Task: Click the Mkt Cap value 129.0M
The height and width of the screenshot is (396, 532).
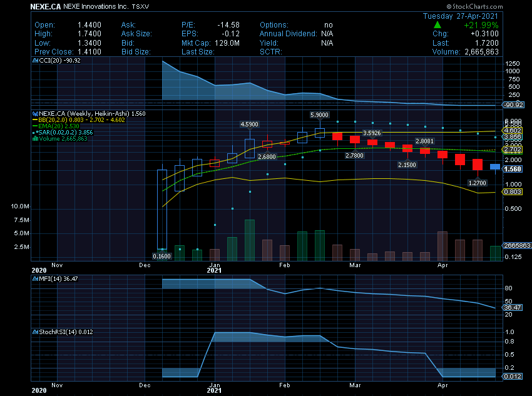Action: click(x=227, y=43)
